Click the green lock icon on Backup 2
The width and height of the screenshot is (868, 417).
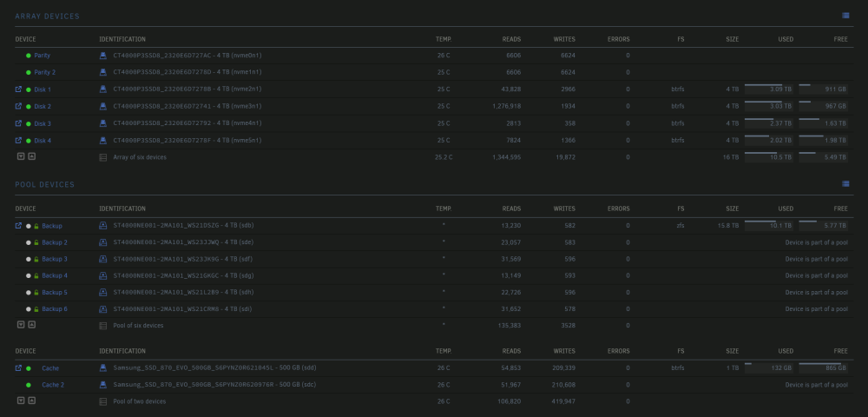pos(36,242)
